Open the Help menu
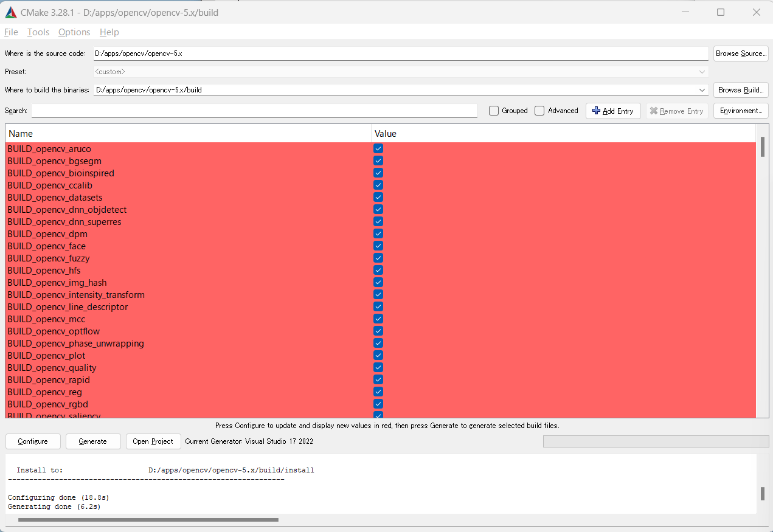This screenshot has width=773, height=532. point(109,32)
